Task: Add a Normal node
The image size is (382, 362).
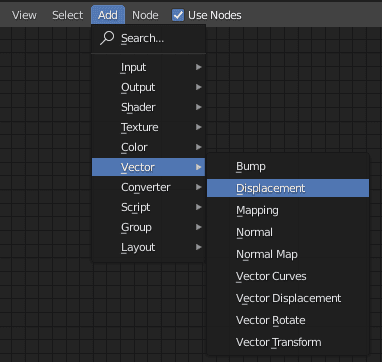Action: (x=288, y=232)
